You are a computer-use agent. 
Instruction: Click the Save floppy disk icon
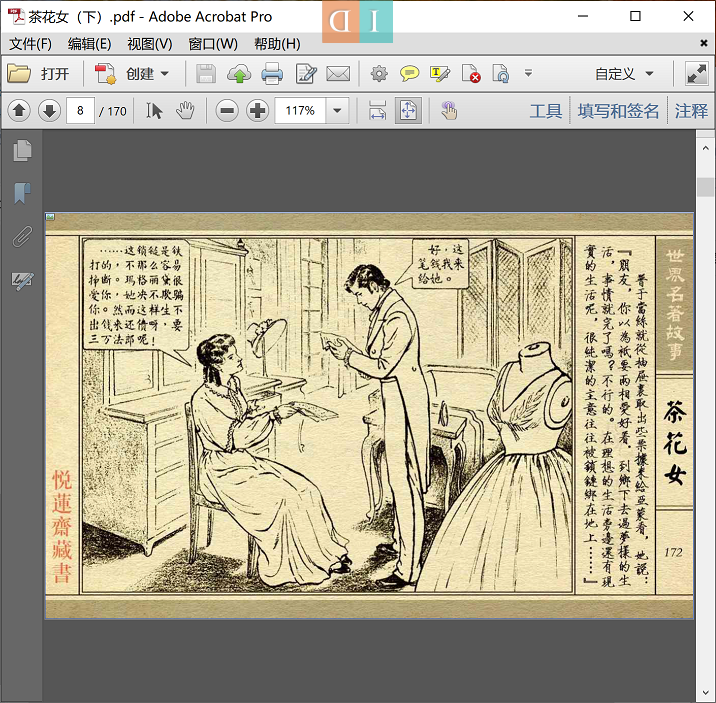click(206, 73)
